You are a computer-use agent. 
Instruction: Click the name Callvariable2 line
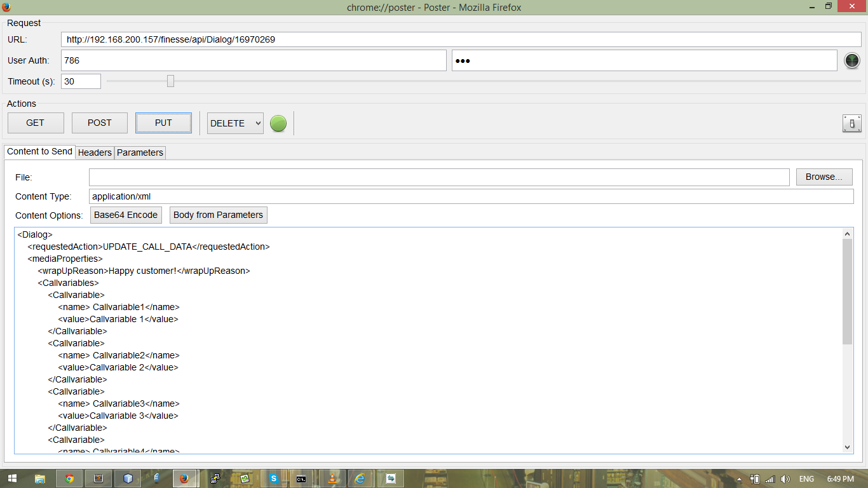point(119,355)
